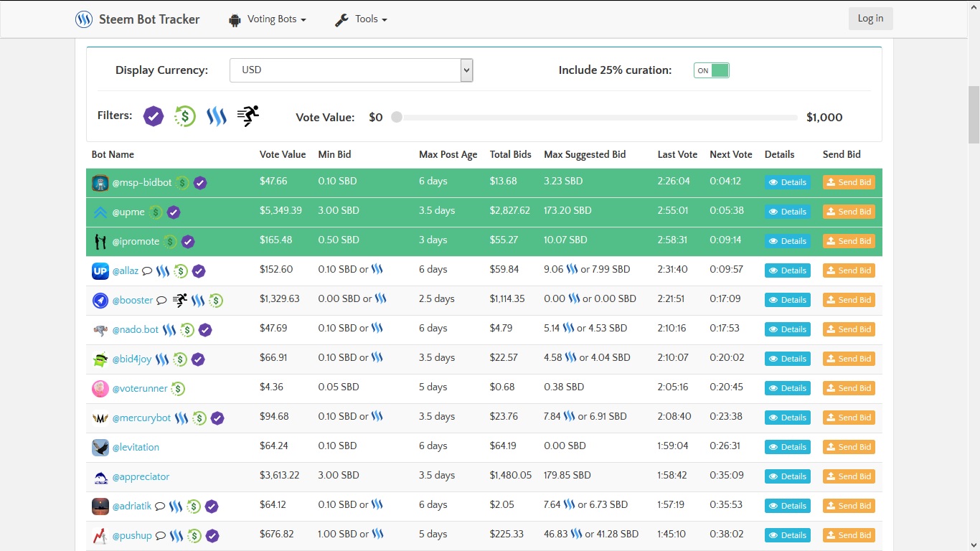Image resolution: width=980 pixels, height=551 pixels.
Task: Click the @allaz UP avatar icon
Action: point(100,271)
